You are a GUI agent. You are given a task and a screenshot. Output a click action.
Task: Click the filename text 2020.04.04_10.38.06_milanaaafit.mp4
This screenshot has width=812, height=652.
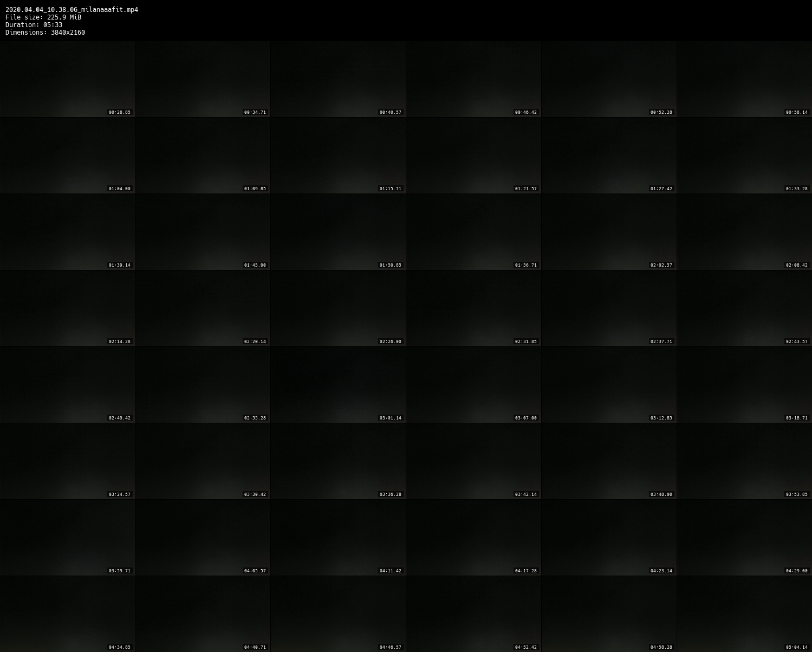(x=72, y=10)
